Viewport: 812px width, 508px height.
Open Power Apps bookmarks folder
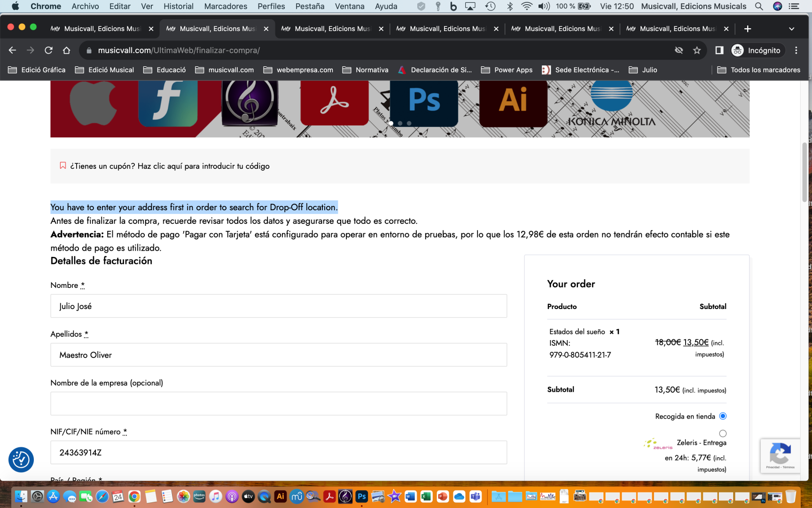(x=507, y=70)
